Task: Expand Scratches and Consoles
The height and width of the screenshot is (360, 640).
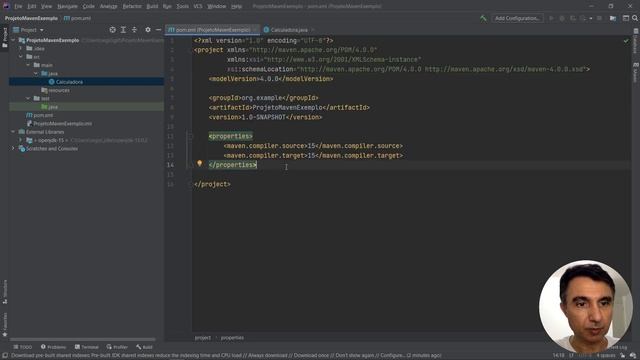Action: [13, 149]
